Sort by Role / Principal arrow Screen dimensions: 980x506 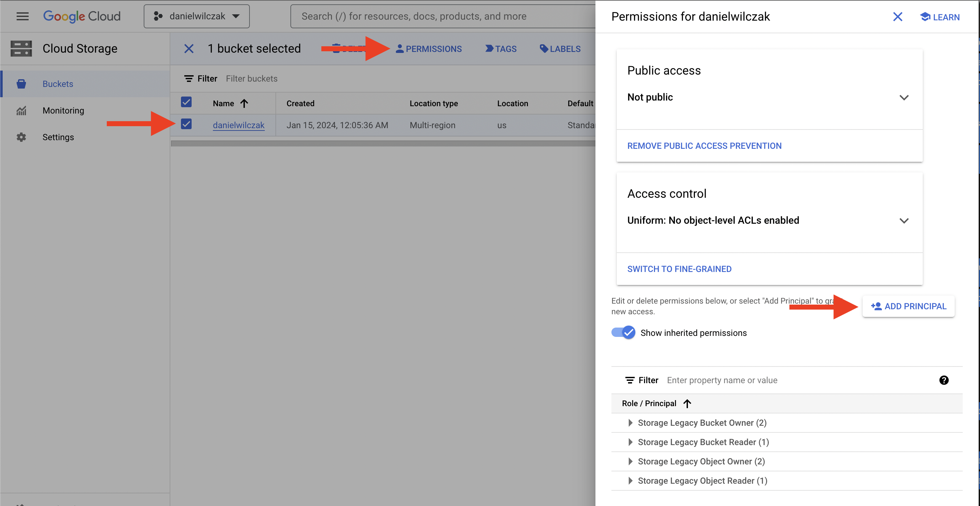[x=687, y=403]
